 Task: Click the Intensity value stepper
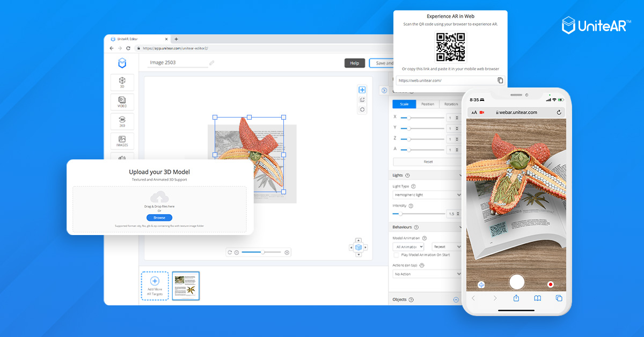(x=457, y=214)
